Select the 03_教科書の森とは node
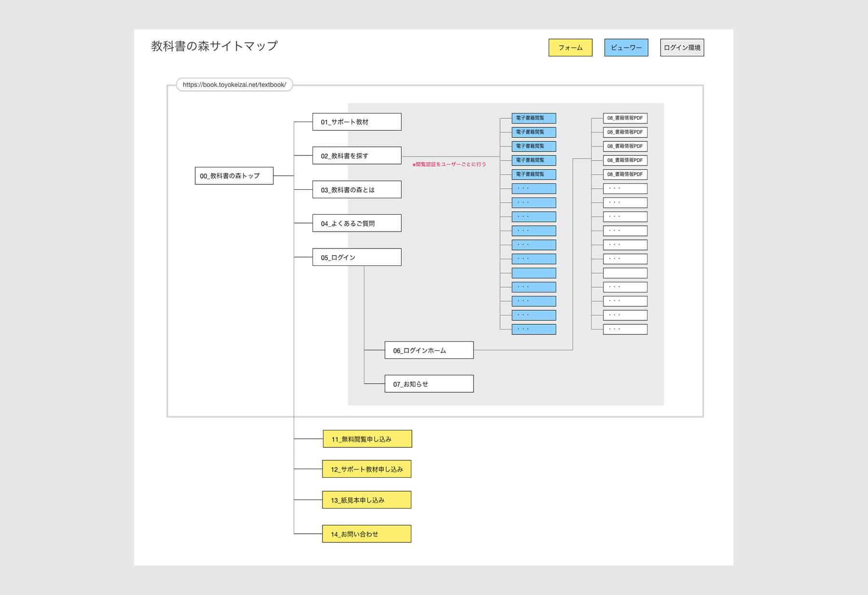The width and height of the screenshot is (868, 595). click(357, 189)
